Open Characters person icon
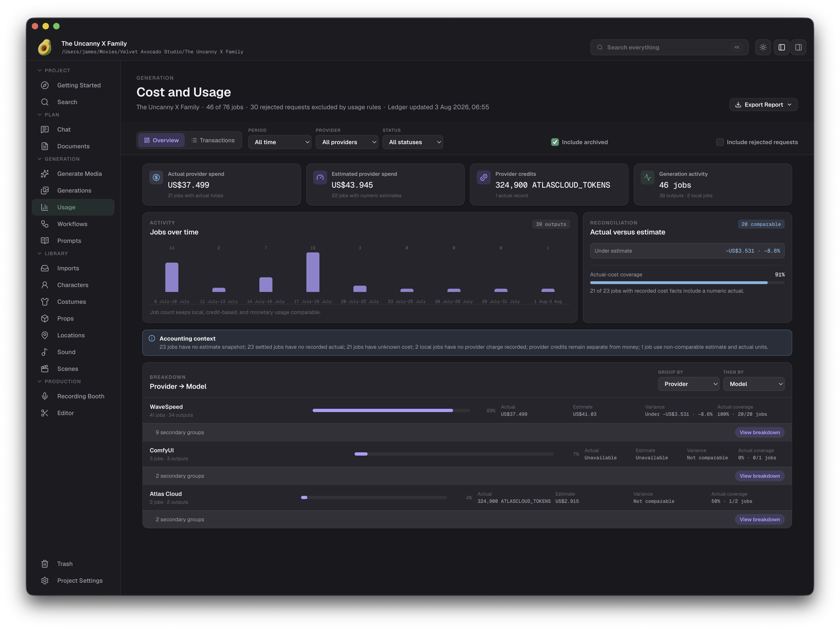840x630 pixels. click(x=45, y=285)
